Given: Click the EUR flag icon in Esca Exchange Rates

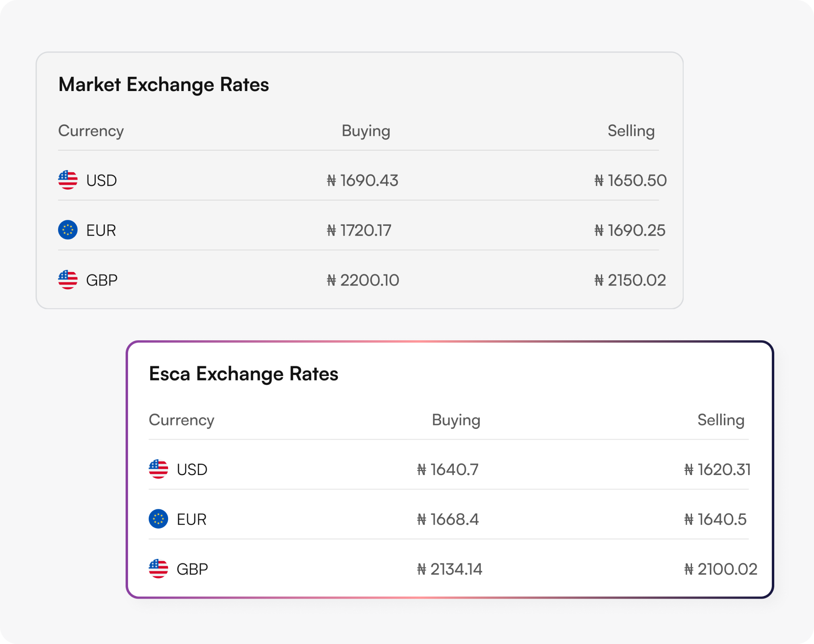Looking at the screenshot, I should (158, 519).
